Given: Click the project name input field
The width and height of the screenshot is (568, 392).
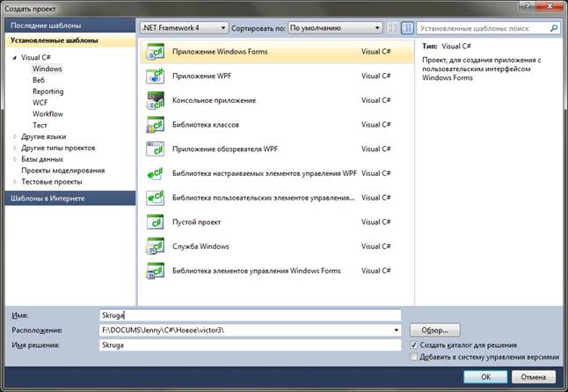Looking at the screenshot, I should coord(250,315).
